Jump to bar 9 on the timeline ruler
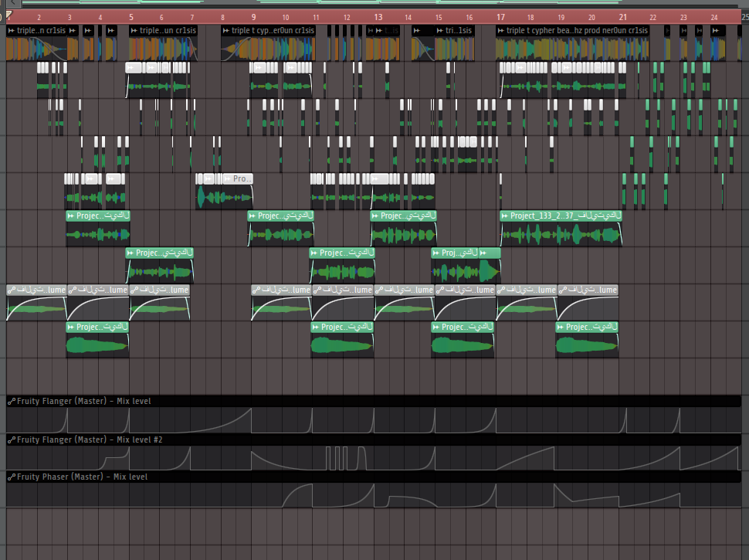Image resolution: width=749 pixels, height=560 pixels. 253,17
